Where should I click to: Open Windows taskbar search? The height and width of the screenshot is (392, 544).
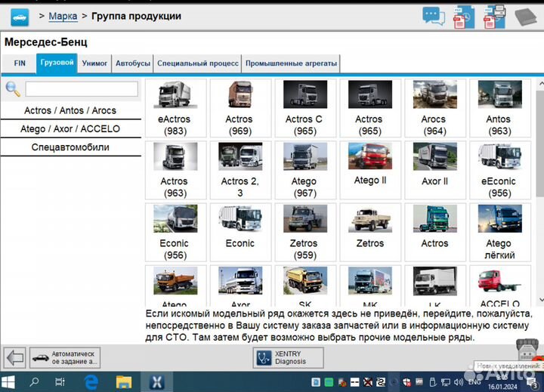[34, 382]
